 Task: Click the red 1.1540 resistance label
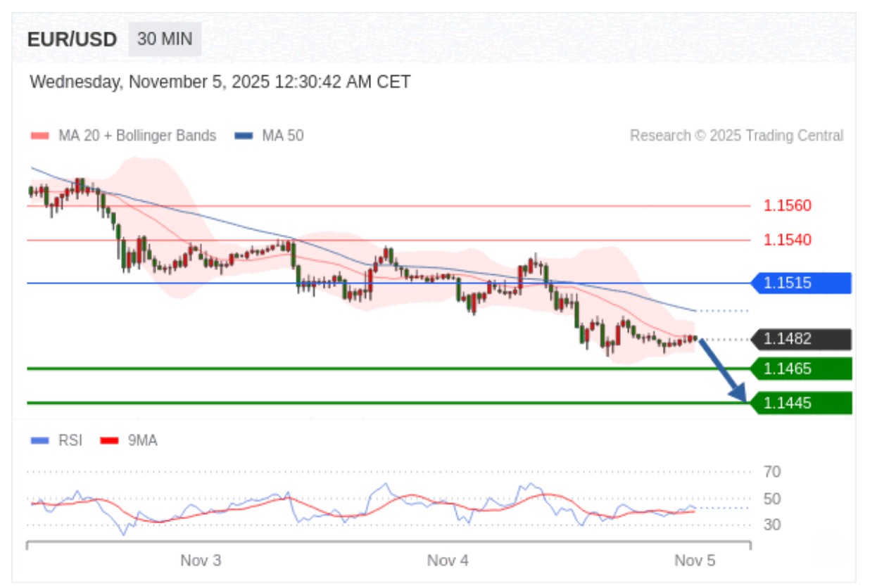point(788,240)
